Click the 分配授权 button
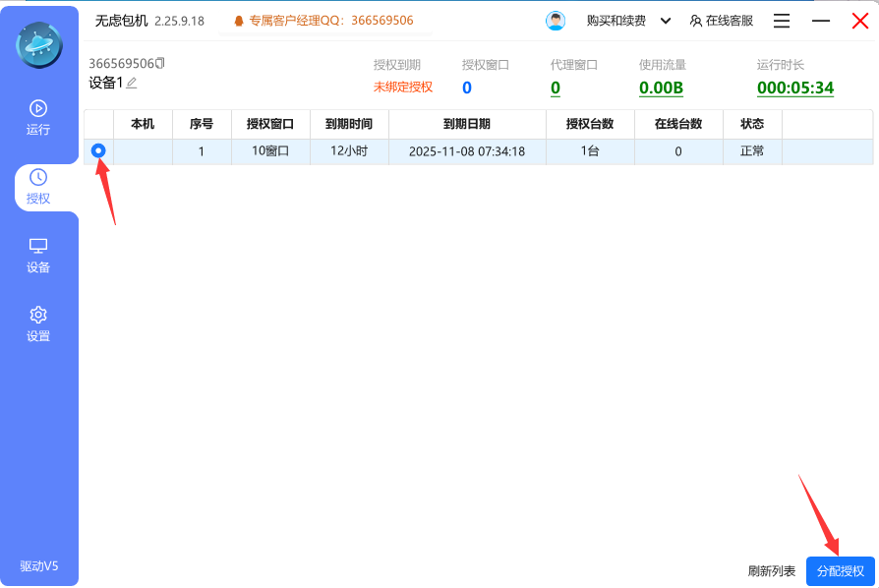 pyautogui.click(x=840, y=571)
